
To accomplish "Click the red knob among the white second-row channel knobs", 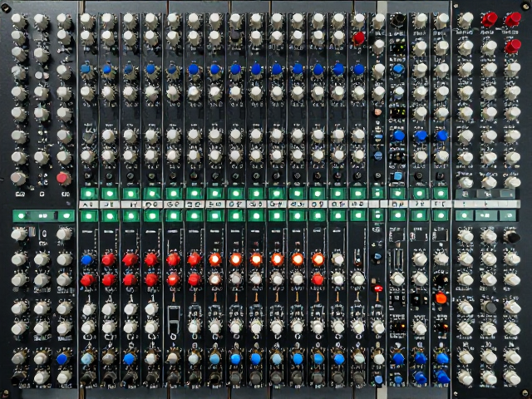I will click(x=358, y=38).
